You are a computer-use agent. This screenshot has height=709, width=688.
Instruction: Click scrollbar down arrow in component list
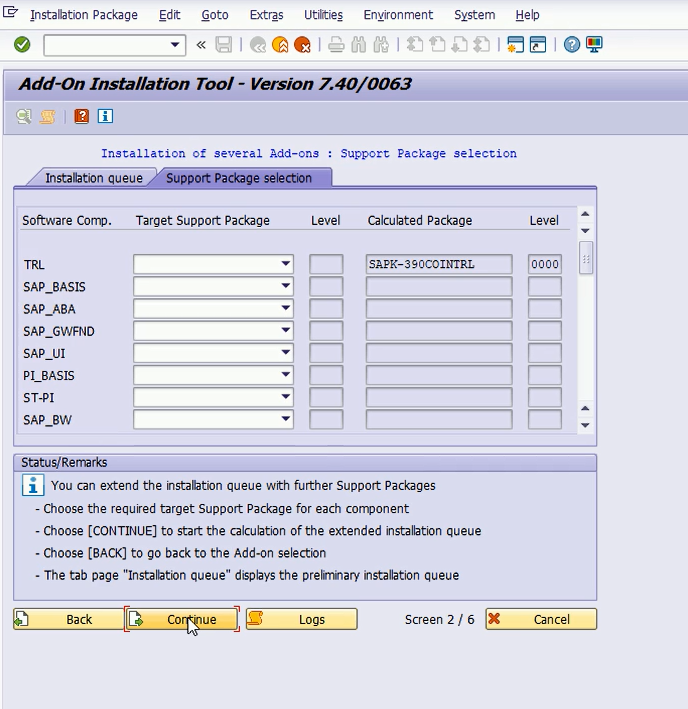tap(585, 425)
